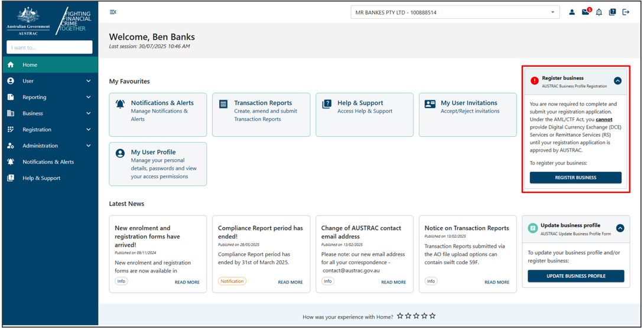Click the Registration grid icon in sidebar
The height and width of the screenshot is (328, 644).
11,130
